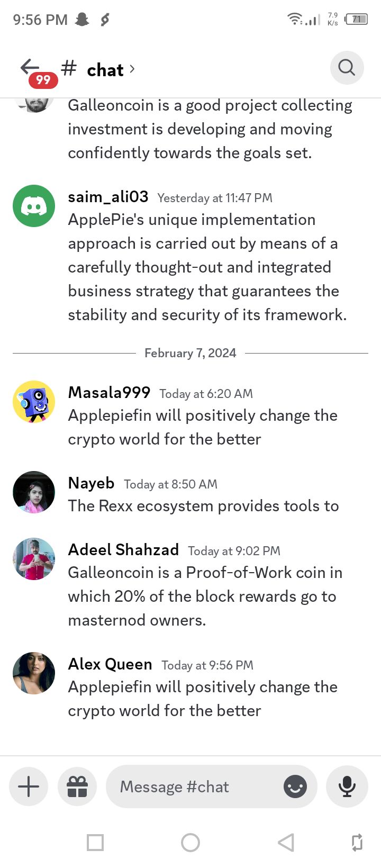Screen dimensions: 381x868
Task: Tap the screen rotation icon in navigation bar
Action: point(357,842)
